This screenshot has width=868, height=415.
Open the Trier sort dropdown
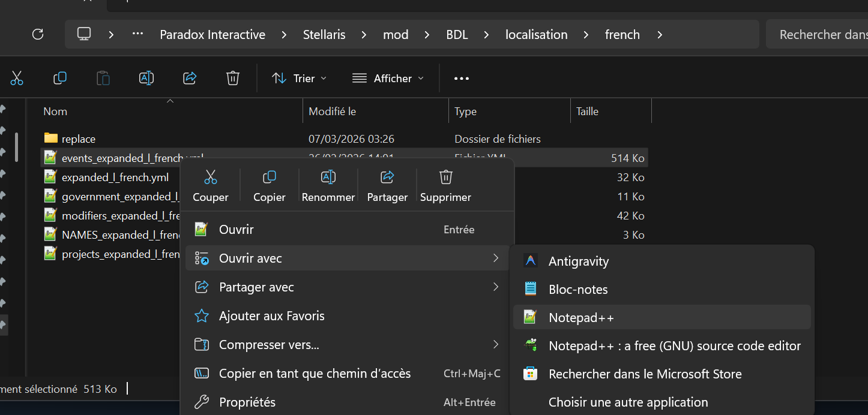tap(299, 79)
